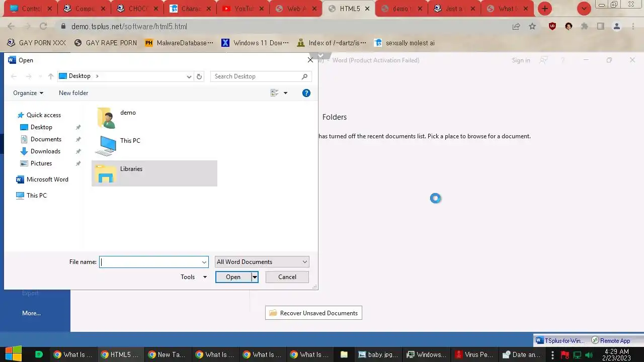Change view layout icon in Open dialog
This screenshot has height=362, width=644.
tap(275, 93)
